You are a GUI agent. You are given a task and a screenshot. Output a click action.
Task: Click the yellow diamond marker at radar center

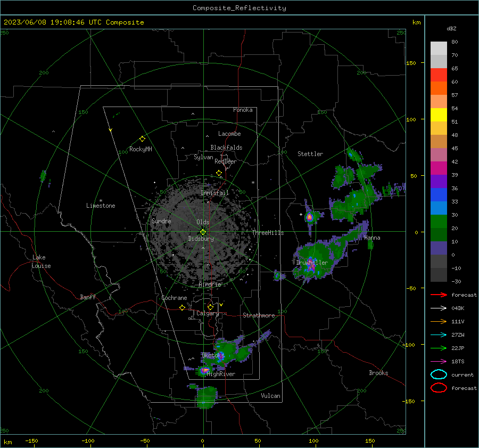203,232
